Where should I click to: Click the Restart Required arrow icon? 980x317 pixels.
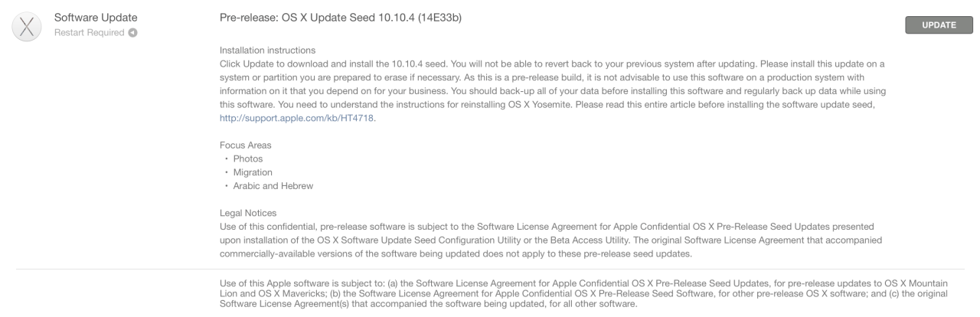pyautogui.click(x=133, y=33)
